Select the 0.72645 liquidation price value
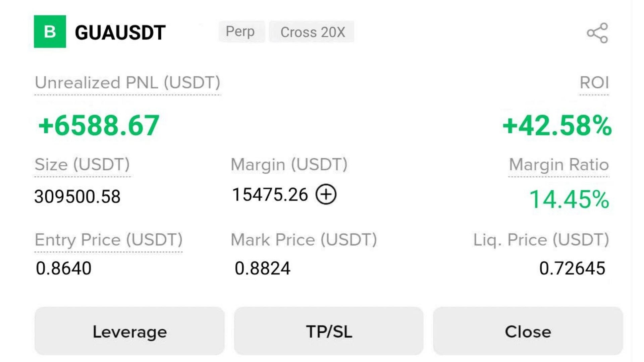644x362 pixels. pyautogui.click(x=572, y=268)
